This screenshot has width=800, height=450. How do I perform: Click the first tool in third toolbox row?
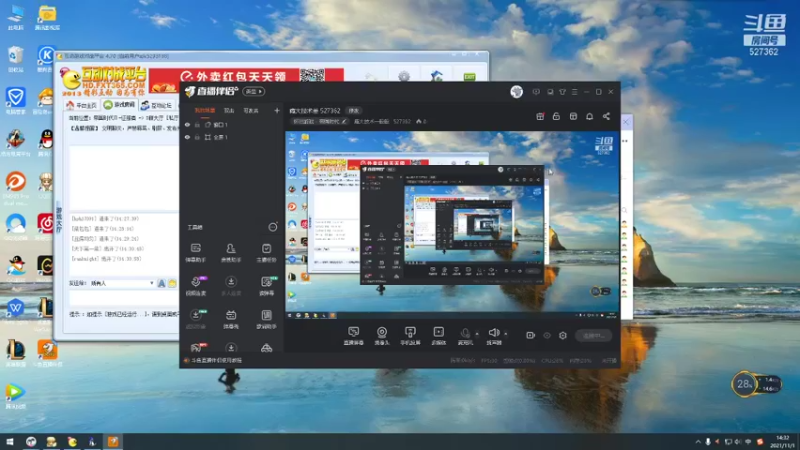[196, 318]
